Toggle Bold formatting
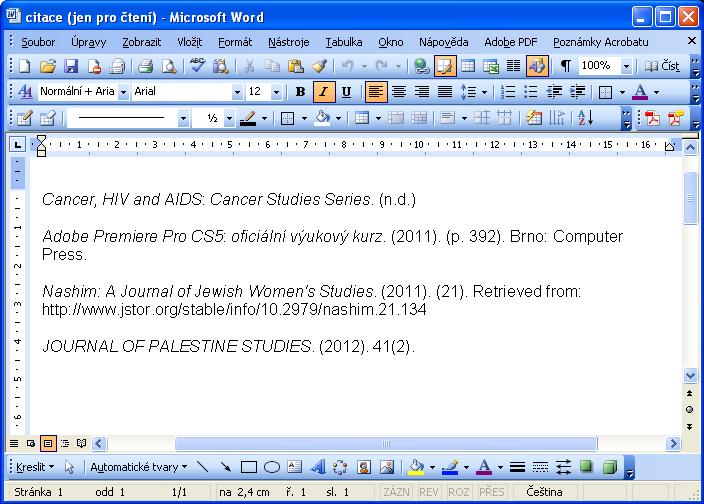704x504 pixels. tap(300, 92)
